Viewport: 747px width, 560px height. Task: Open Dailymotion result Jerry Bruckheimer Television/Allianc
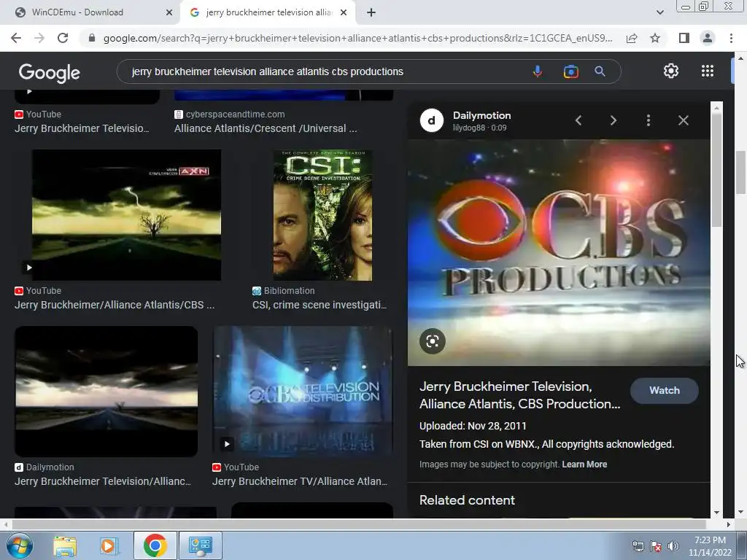click(x=102, y=481)
